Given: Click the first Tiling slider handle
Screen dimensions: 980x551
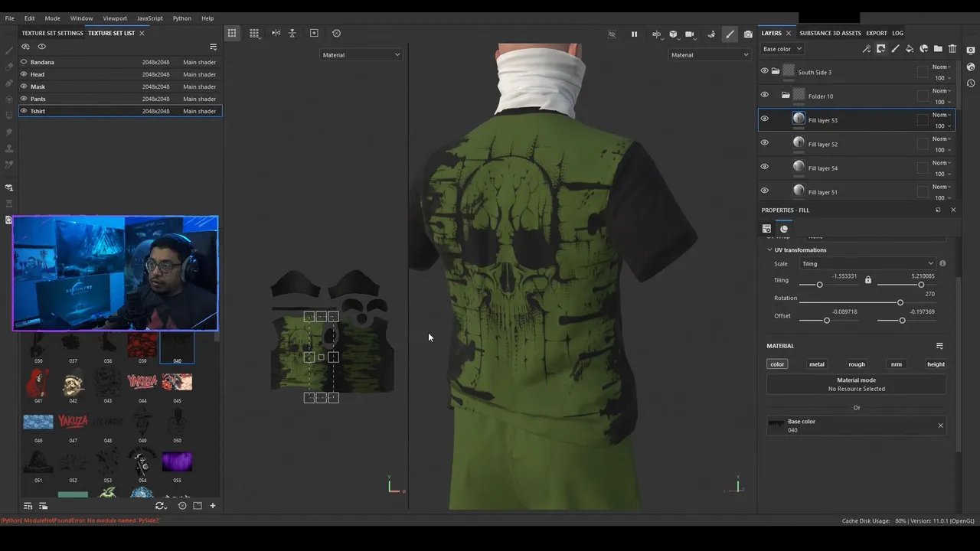Looking at the screenshot, I should click(x=819, y=285).
